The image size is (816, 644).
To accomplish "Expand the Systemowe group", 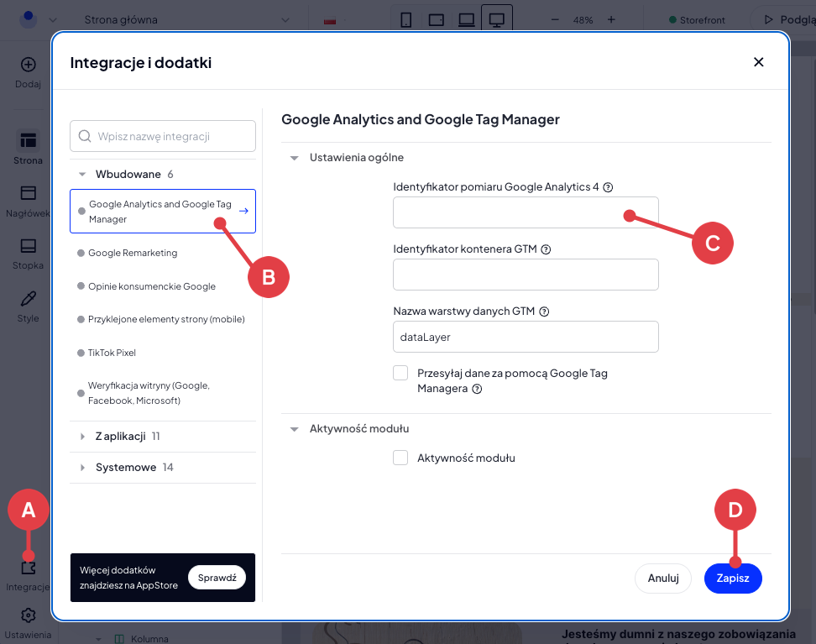I will coord(82,468).
